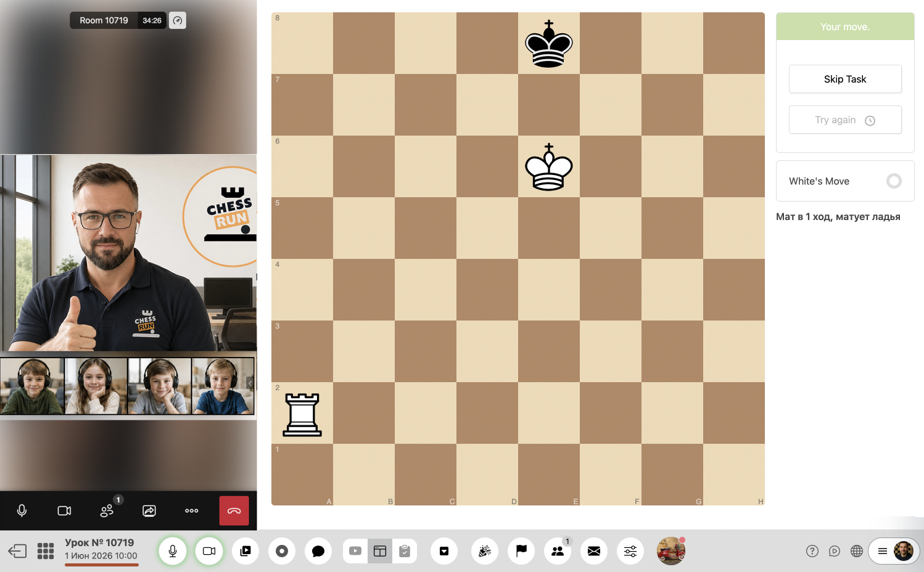Viewport: 924px width, 572px height.
Task: Select the girl student's video thumbnail
Action: point(96,386)
